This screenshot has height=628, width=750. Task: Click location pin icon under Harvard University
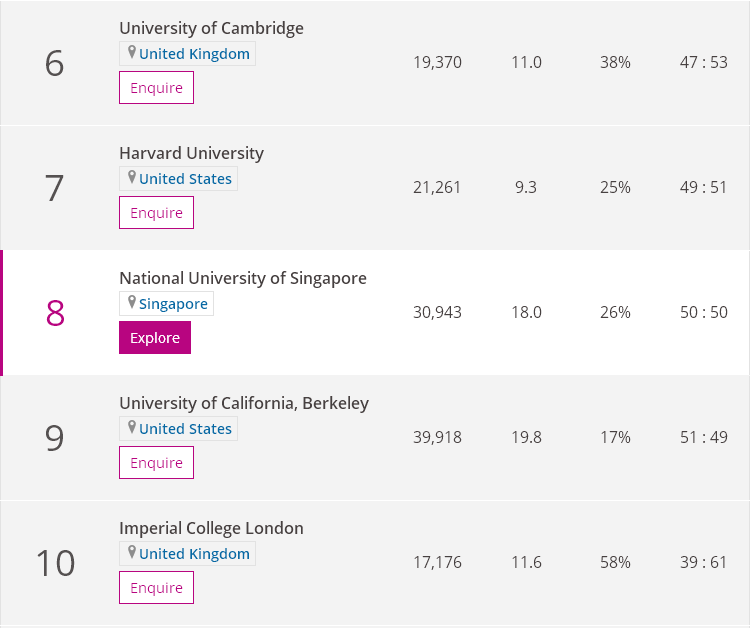(131, 178)
